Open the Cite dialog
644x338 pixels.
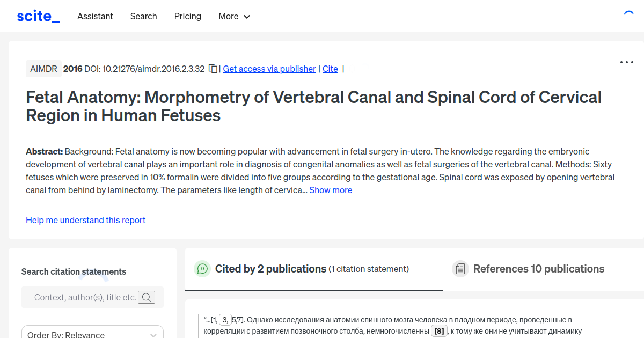[330, 69]
